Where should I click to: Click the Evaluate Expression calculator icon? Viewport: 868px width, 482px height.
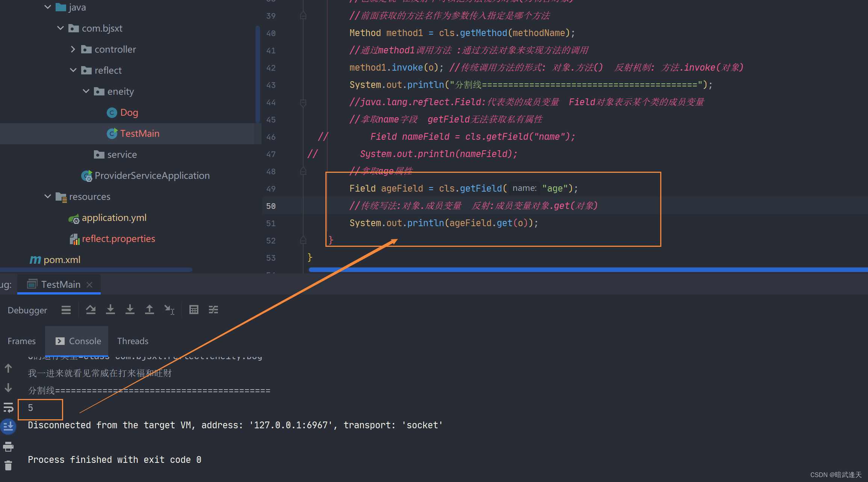coord(194,310)
